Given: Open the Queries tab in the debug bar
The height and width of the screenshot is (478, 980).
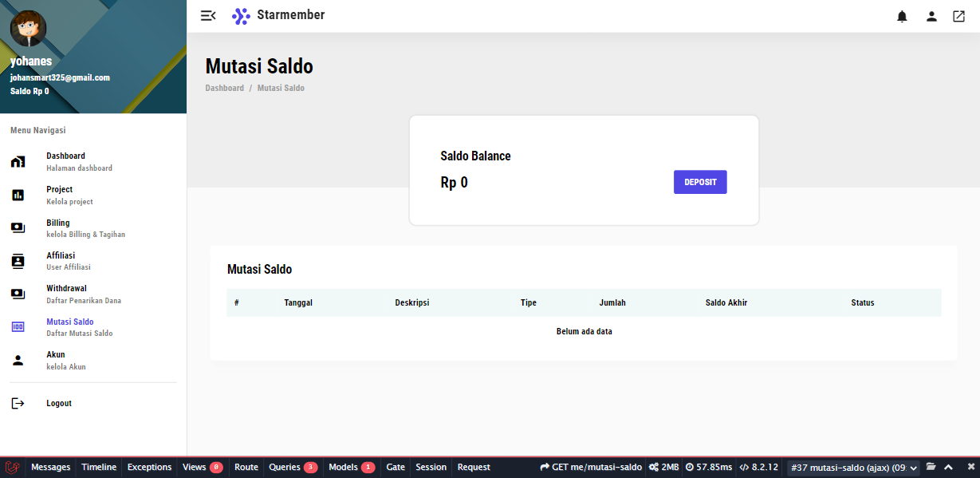Looking at the screenshot, I should (x=292, y=467).
